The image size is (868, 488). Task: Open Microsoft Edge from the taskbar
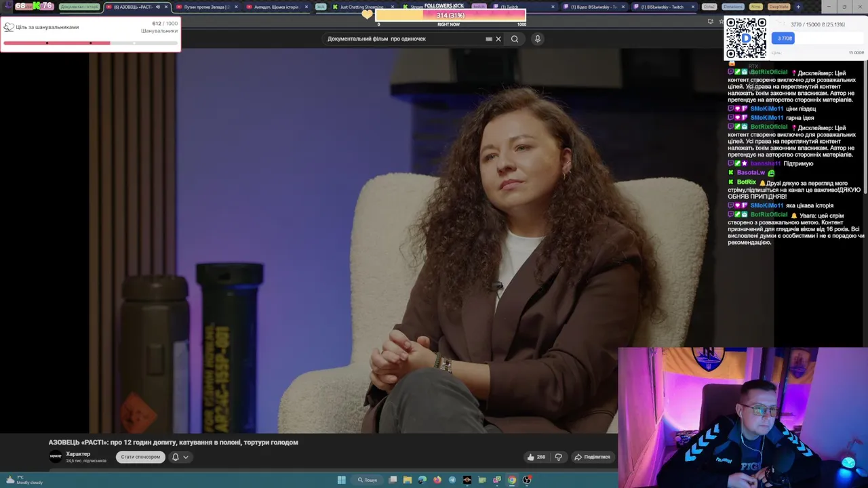[422, 480]
